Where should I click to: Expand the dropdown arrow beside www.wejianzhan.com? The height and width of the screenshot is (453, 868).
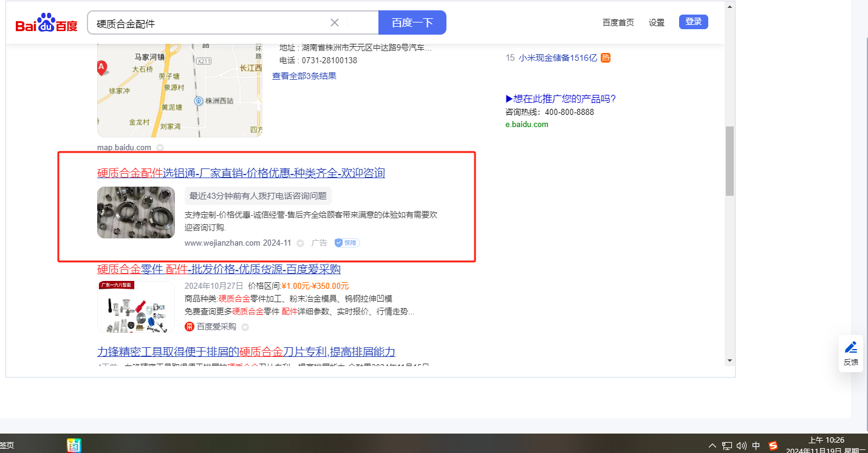pyautogui.click(x=300, y=243)
